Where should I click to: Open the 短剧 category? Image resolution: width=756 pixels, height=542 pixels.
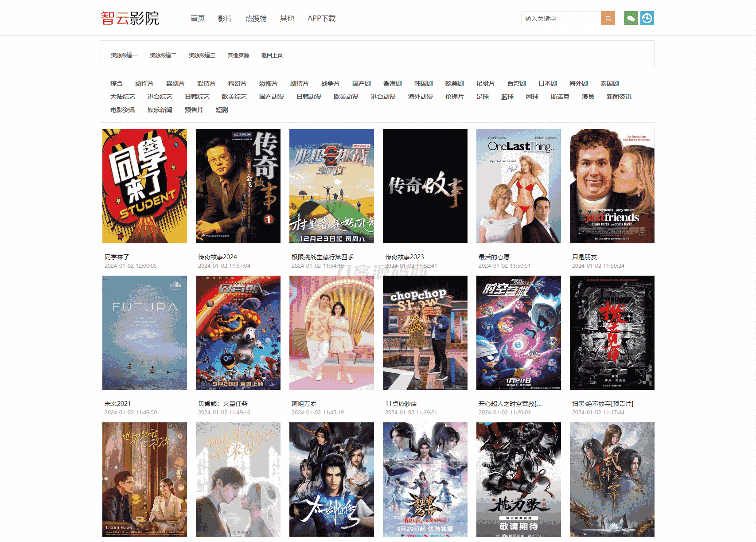222,110
